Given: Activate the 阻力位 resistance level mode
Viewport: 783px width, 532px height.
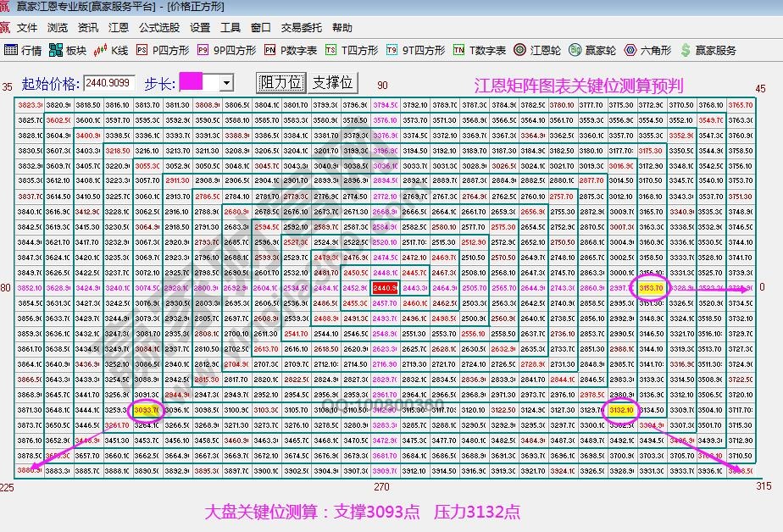Looking at the screenshot, I should click(280, 82).
